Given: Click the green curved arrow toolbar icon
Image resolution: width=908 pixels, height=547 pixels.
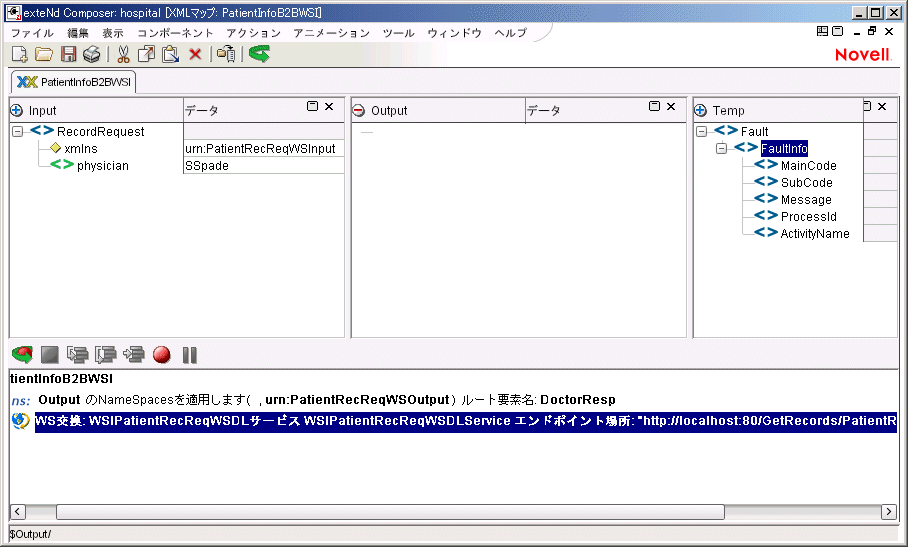Looking at the screenshot, I should coord(259,54).
